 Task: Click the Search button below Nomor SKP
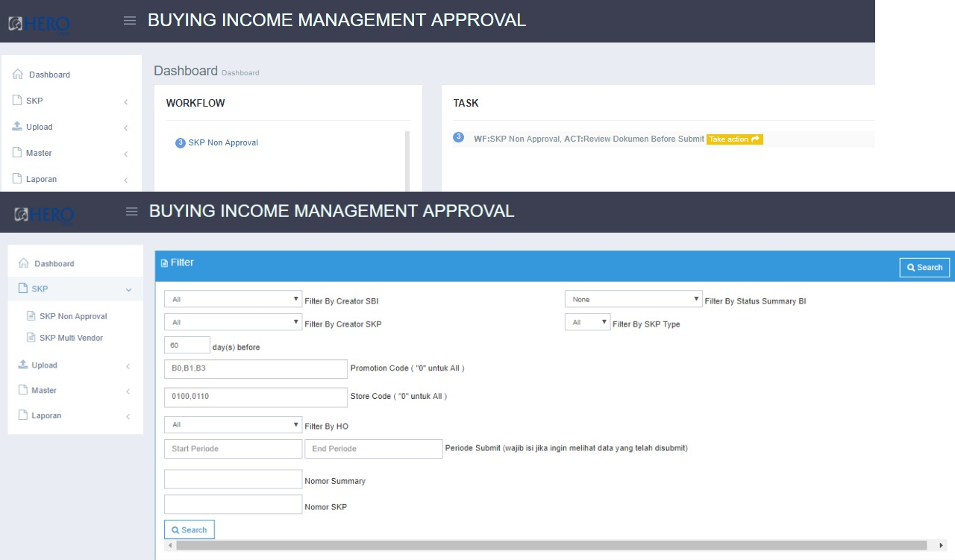click(x=190, y=529)
